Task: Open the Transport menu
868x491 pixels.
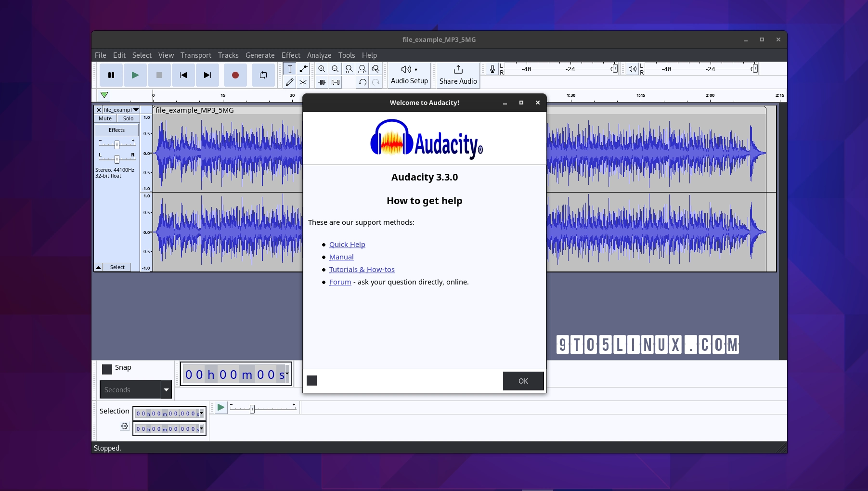Action: (x=195, y=55)
